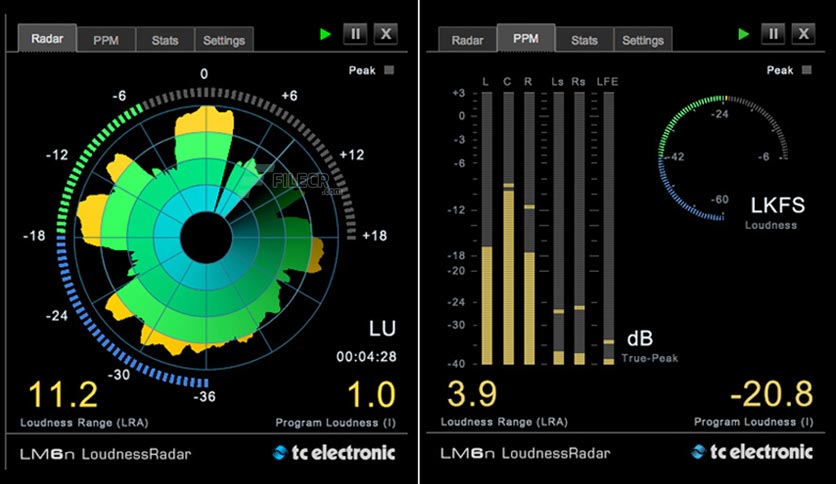
Task: Click the LU unit label on radar
Action: tap(382, 328)
